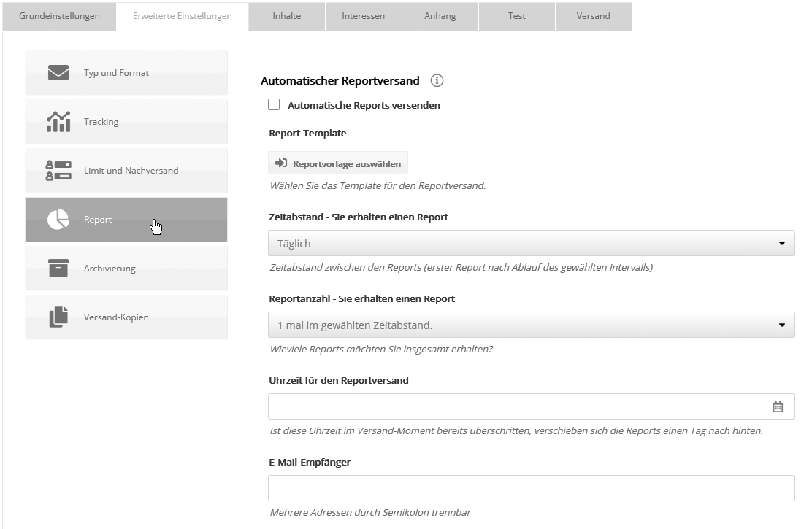Image resolution: width=812 pixels, height=529 pixels.
Task: Enable Automatische Reports versenden checkbox
Action: tap(274, 105)
